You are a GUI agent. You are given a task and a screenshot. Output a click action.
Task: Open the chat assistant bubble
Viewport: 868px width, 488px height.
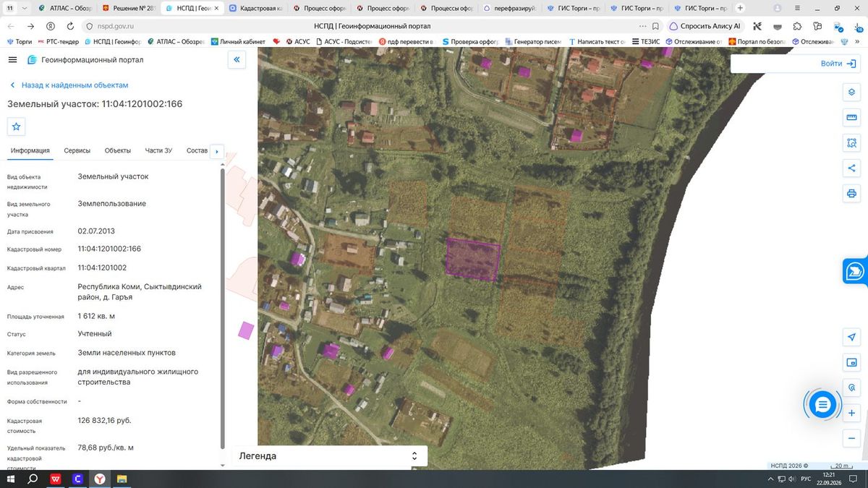pos(822,405)
